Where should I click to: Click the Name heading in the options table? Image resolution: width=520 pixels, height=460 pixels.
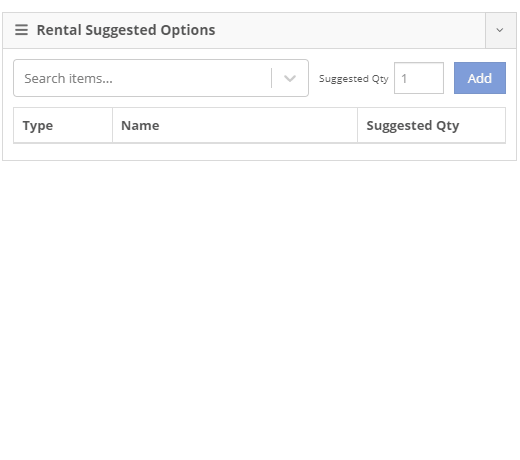[140, 126]
